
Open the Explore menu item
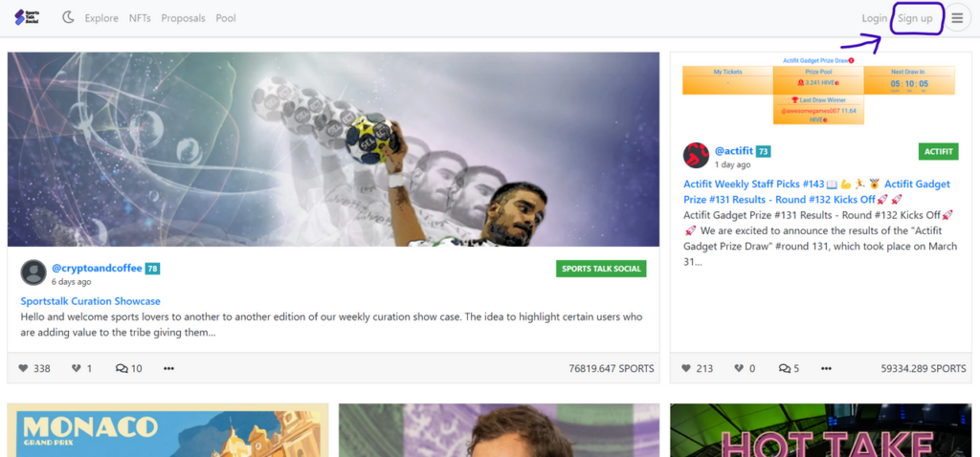point(101,18)
